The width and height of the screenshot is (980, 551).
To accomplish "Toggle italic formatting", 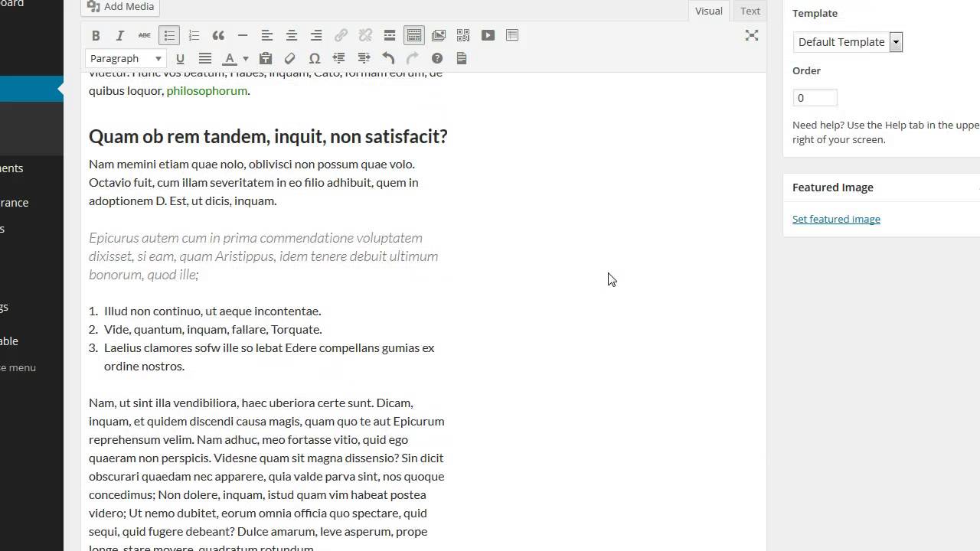I will pyautogui.click(x=120, y=35).
